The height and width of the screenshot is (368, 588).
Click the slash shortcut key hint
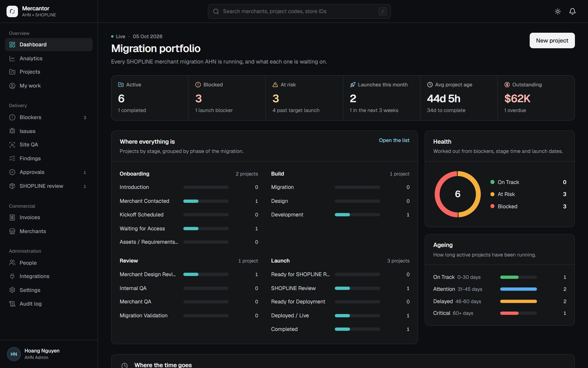382,11
